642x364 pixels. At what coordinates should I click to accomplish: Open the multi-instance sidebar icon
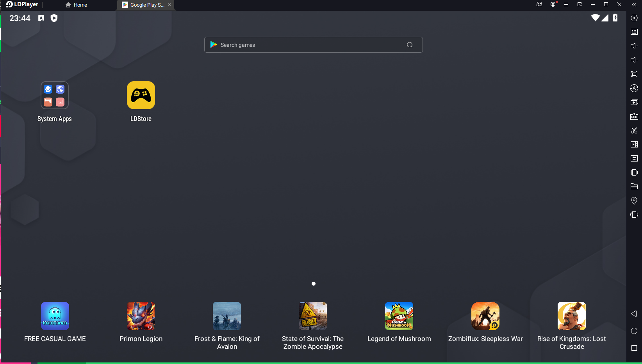634,102
